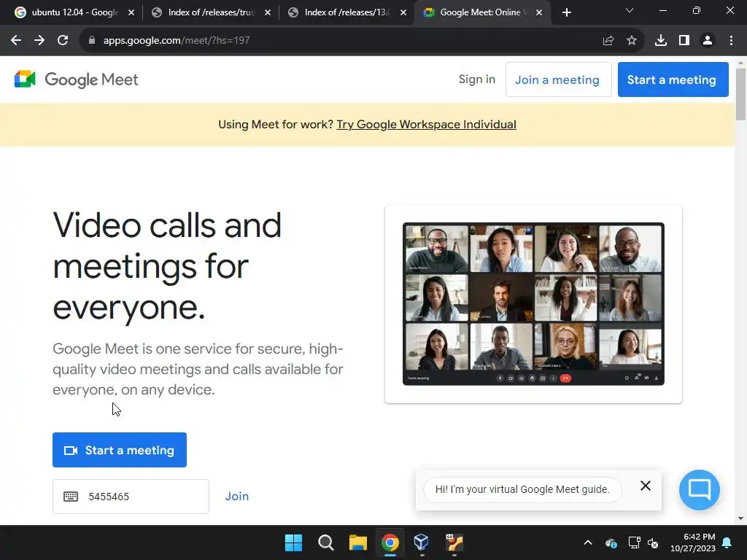
Task: Share this page from the address bar
Action: pos(608,41)
